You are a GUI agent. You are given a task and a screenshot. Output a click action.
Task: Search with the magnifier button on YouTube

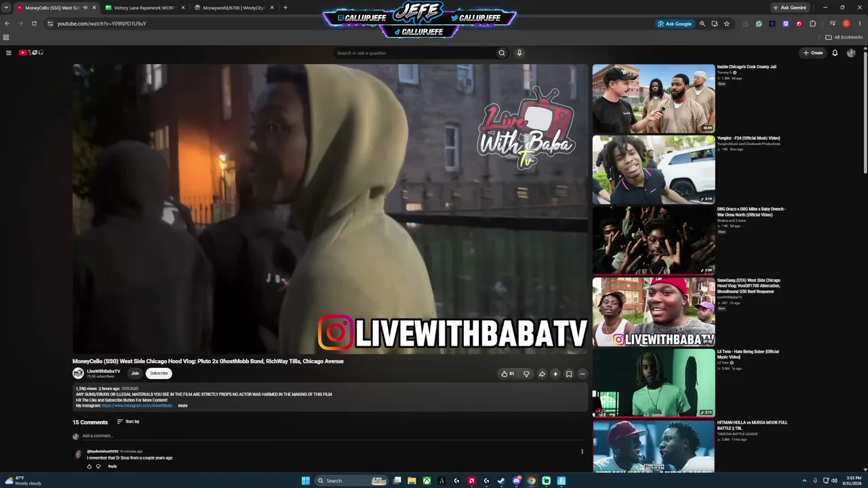click(502, 53)
